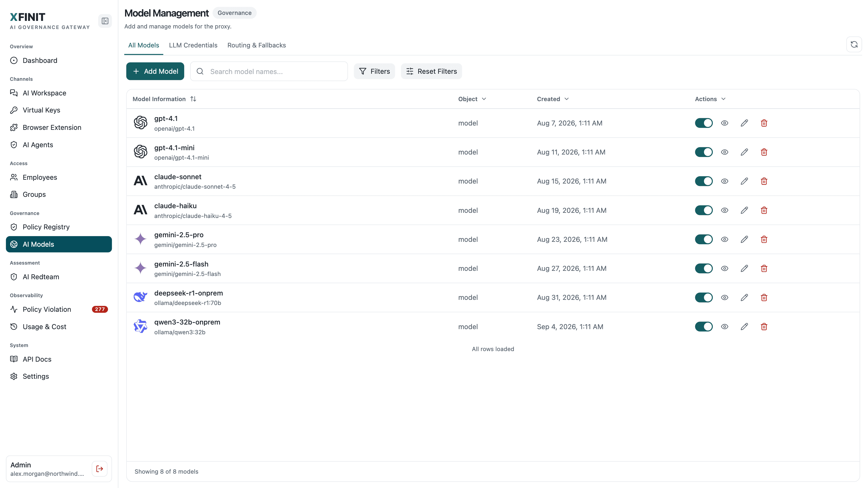The image size is (868, 488).
Task: Delete the gpt-4.1 model
Action: coord(764,123)
